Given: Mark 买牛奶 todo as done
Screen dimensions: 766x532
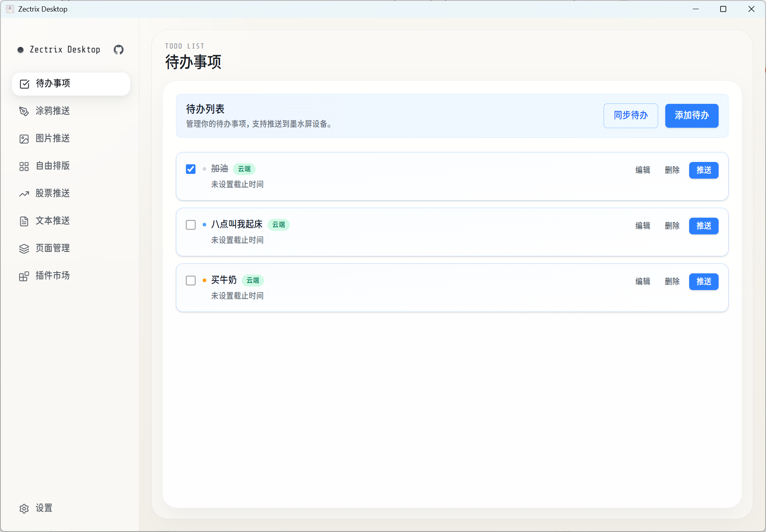Looking at the screenshot, I should (191, 281).
